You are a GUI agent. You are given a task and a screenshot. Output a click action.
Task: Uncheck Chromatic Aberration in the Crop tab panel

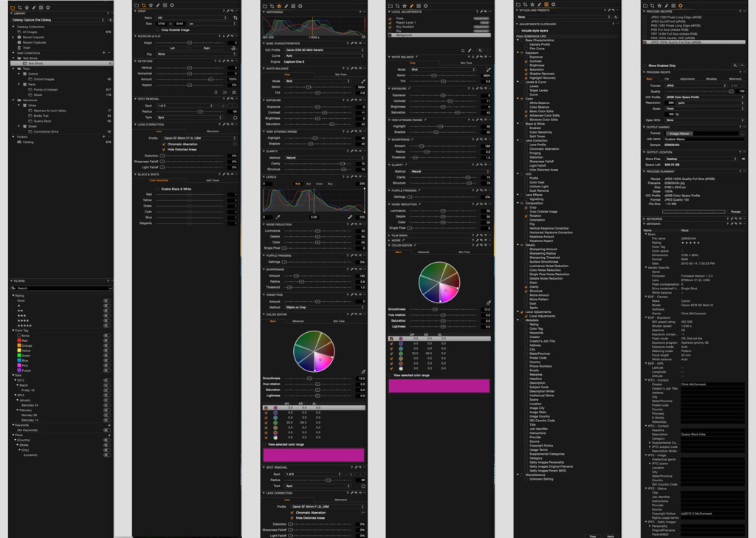coord(164,144)
